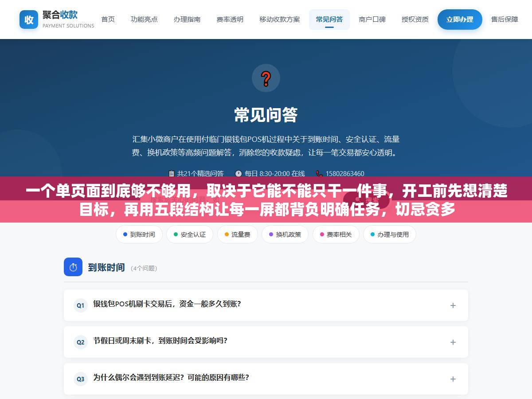Click the Q2 number badge

coord(81,342)
